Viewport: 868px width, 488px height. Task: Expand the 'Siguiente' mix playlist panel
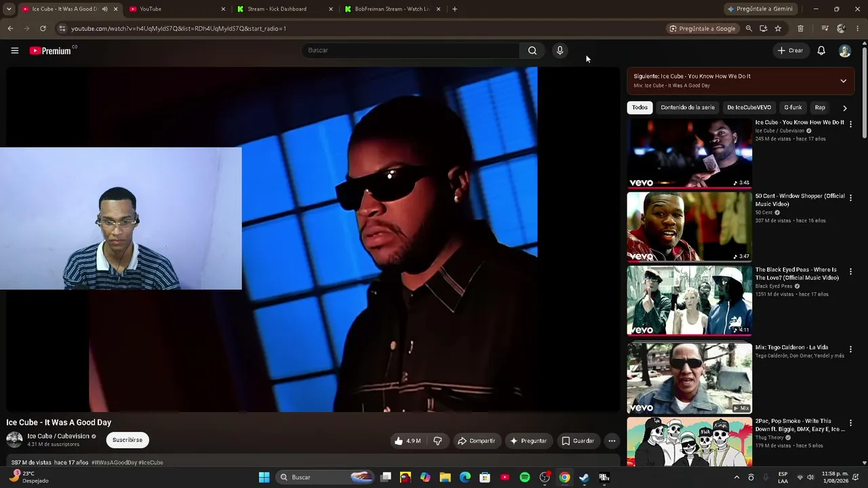pyautogui.click(x=843, y=81)
